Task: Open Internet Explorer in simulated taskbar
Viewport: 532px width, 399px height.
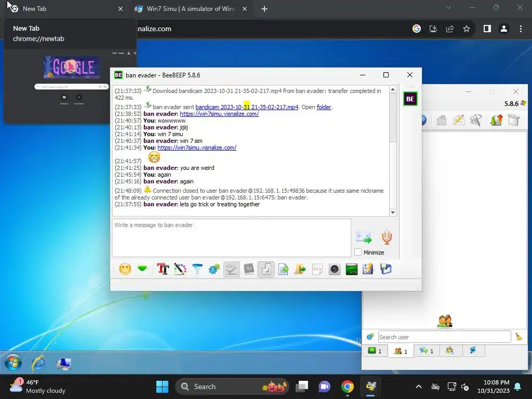Action: coord(38,363)
